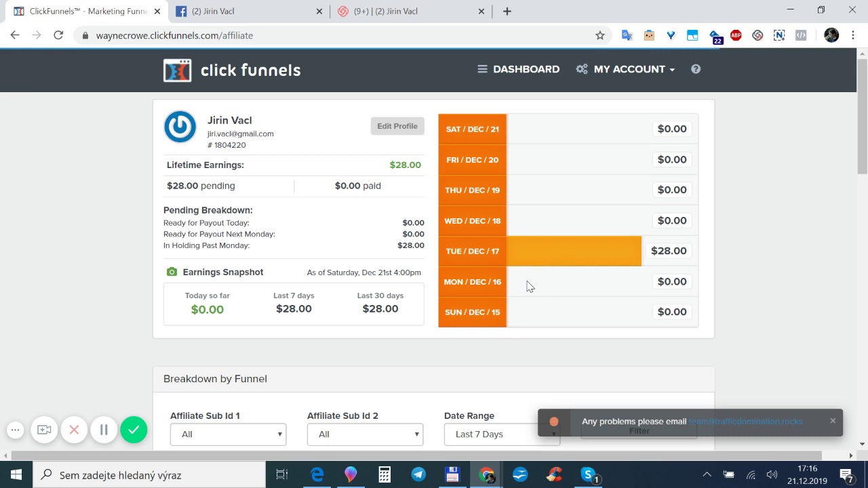The width and height of the screenshot is (868, 488).
Task: Open Calculator from the taskbar
Action: [384, 475]
